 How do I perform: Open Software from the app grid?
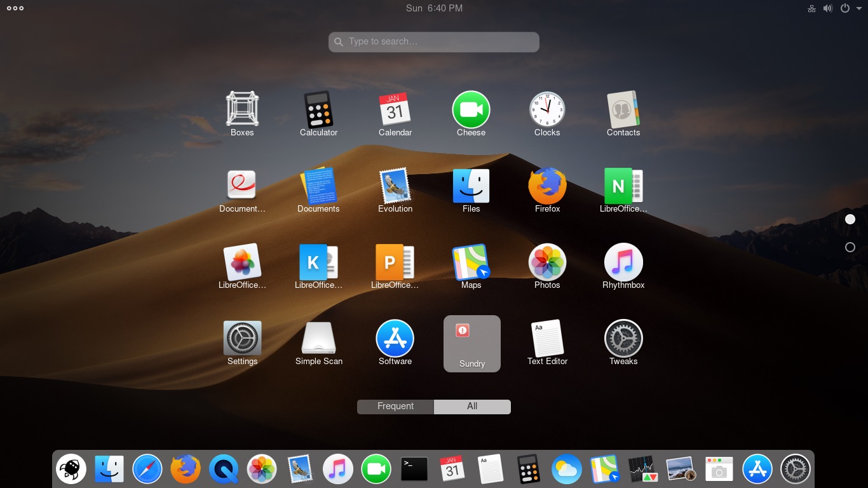395,343
